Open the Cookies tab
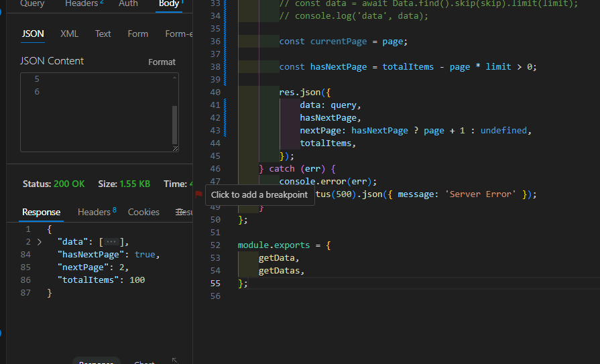600x364 pixels. coord(143,212)
